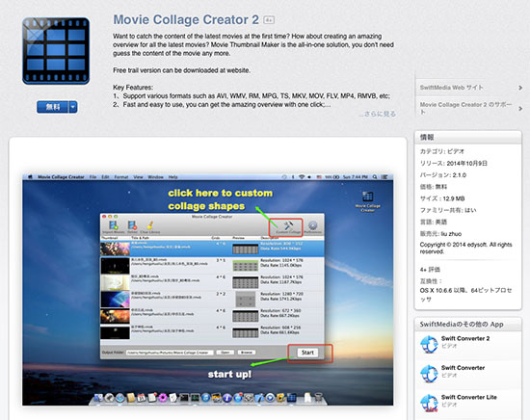Screen dimensions: 530x420
Task: Open the View menu
Action: pos(138,177)
